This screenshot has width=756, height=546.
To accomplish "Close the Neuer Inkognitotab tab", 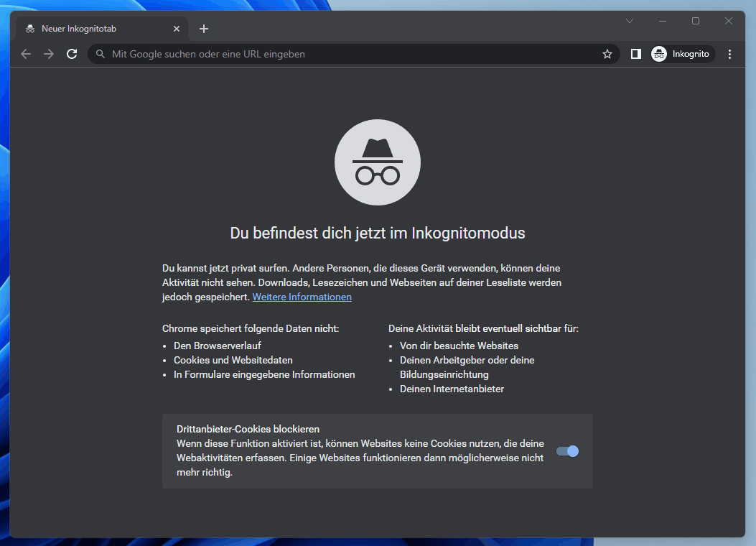I will click(177, 29).
